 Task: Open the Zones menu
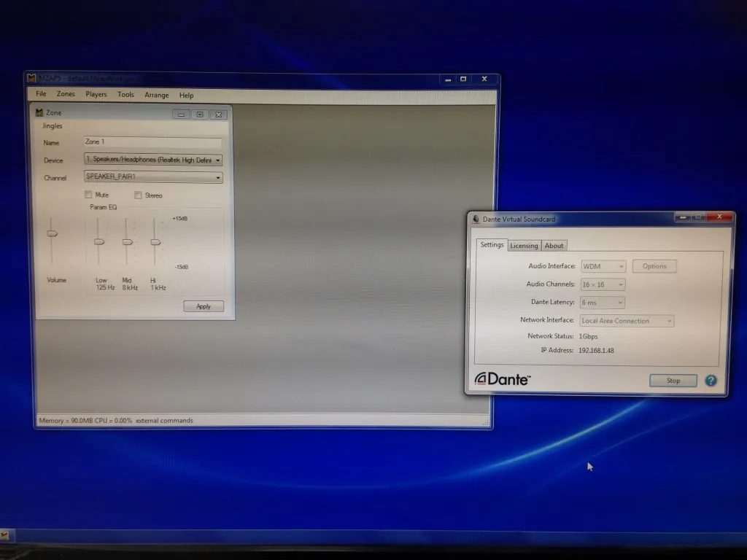(66, 94)
